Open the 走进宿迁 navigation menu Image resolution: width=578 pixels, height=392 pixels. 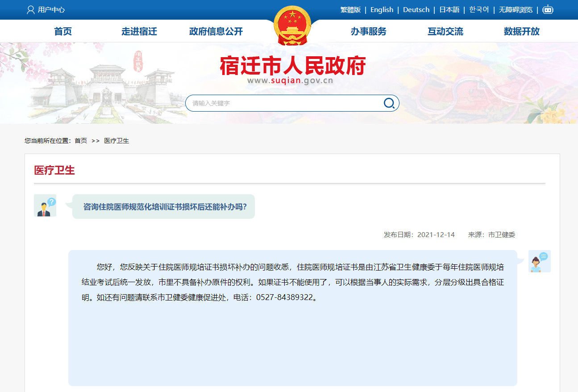click(x=139, y=31)
